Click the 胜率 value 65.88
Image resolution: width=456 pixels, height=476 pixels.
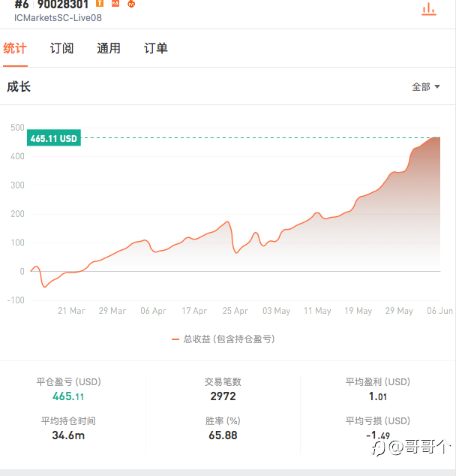(223, 435)
